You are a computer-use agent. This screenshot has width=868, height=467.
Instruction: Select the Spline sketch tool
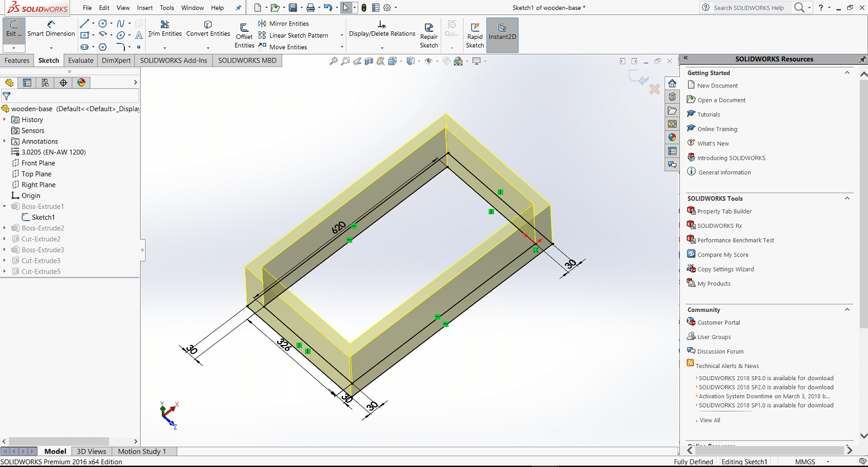tap(120, 24)
